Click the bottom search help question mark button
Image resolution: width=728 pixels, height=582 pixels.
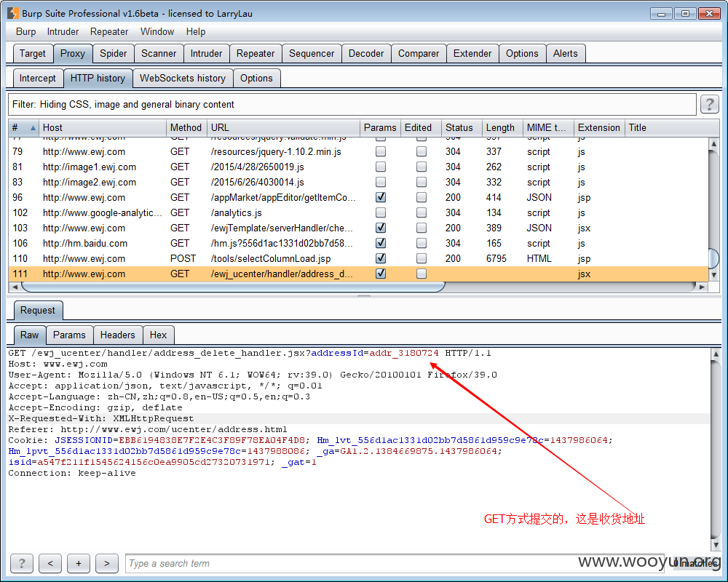pyautogui.click(x=22, y=563)
